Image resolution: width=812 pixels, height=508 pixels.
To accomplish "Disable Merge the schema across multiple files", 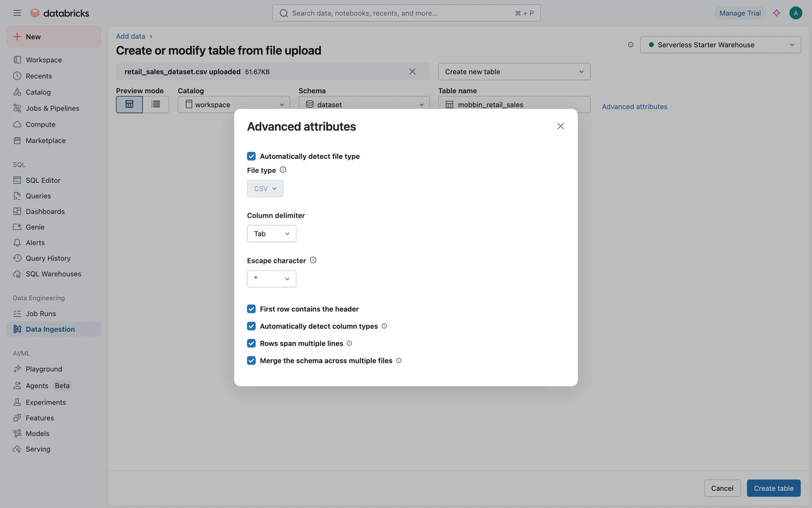I will pyautogui.click(x=251, y=361).
